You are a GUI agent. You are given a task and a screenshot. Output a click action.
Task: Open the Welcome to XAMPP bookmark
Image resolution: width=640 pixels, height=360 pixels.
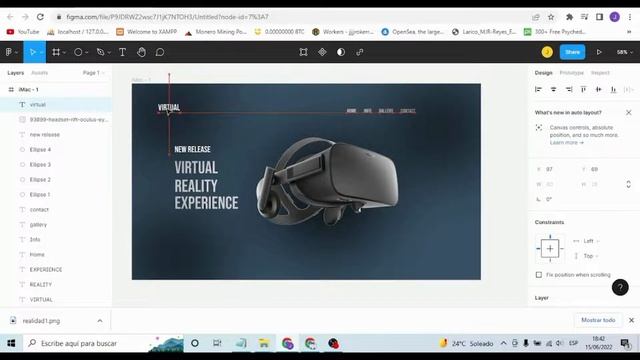tap(147, 31)
